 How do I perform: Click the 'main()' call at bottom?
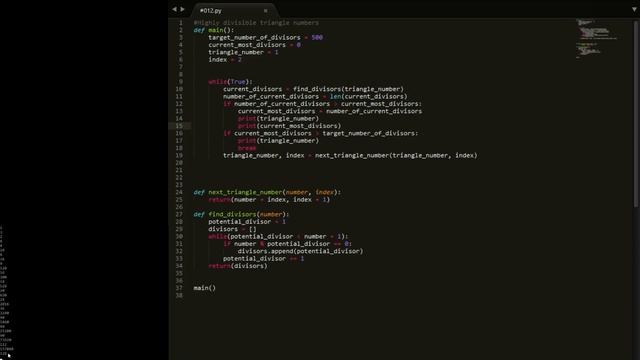click(204, 288)
